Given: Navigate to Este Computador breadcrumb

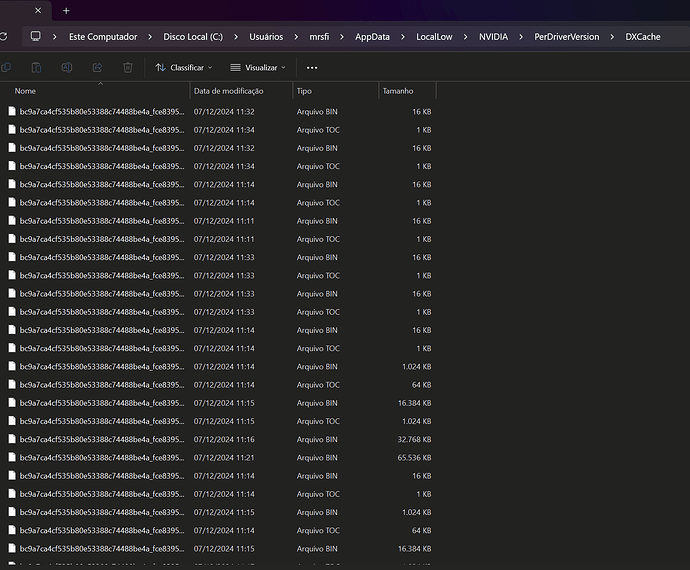Looking at the screenshot, I should (103, 37).
